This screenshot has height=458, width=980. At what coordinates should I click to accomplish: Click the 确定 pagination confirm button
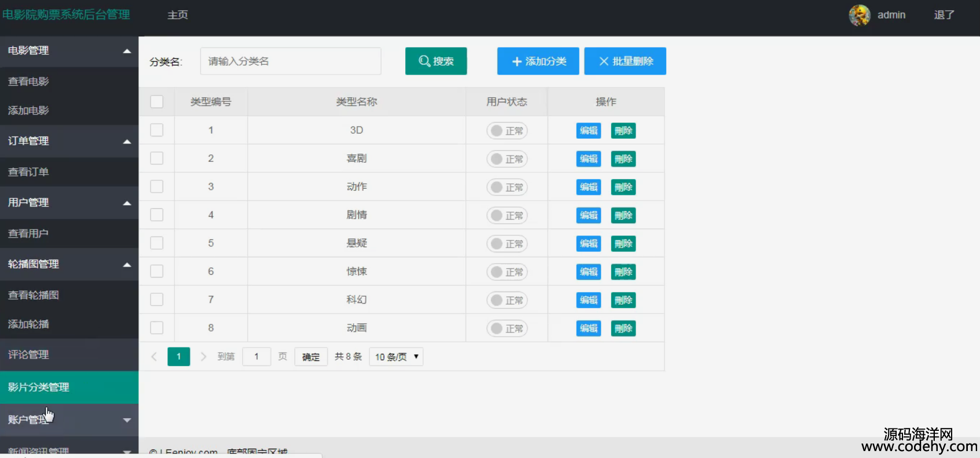311,357
